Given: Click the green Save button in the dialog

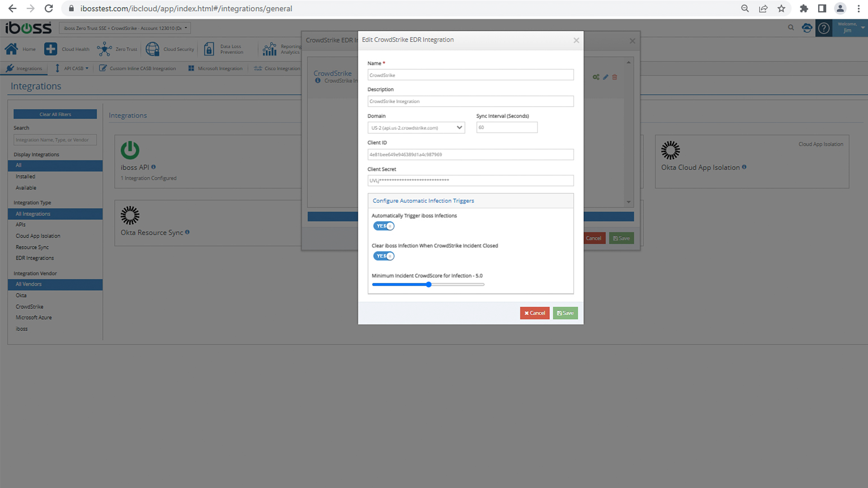Looking at the screenshot, I should tap(565, 313).
